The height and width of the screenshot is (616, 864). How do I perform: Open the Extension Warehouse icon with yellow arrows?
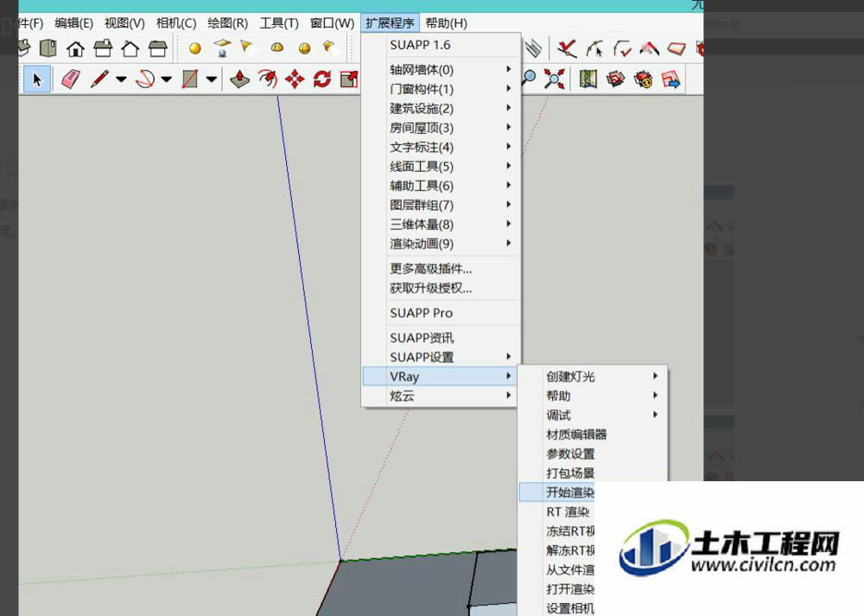(x=643, y=79)
